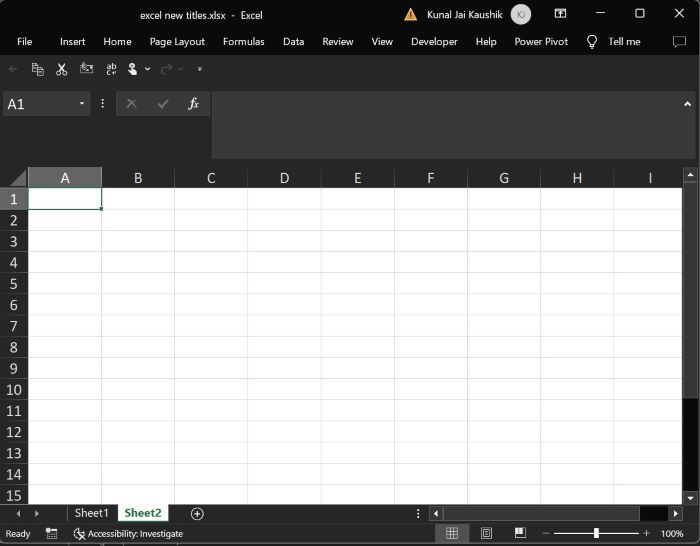Click the Format Painter icon in Quick Access Toolbar
Screen dimensions: 700x546
point(86,68)
